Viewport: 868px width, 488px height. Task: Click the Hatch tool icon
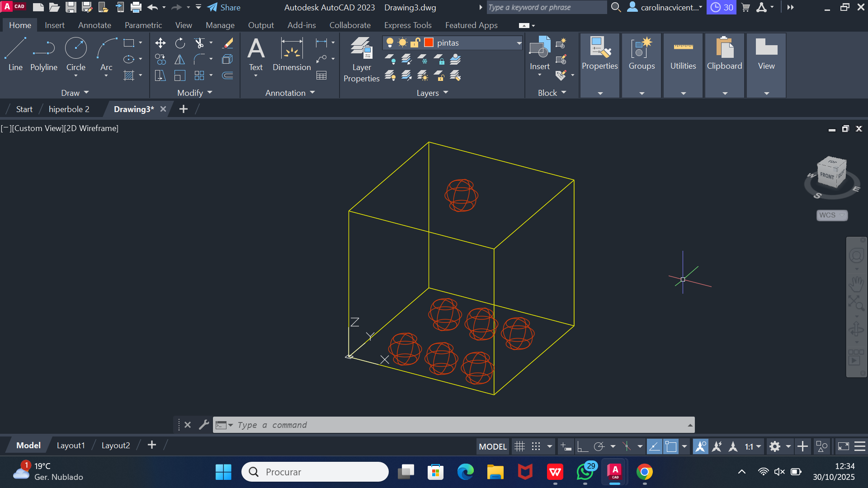coord(129,75)
